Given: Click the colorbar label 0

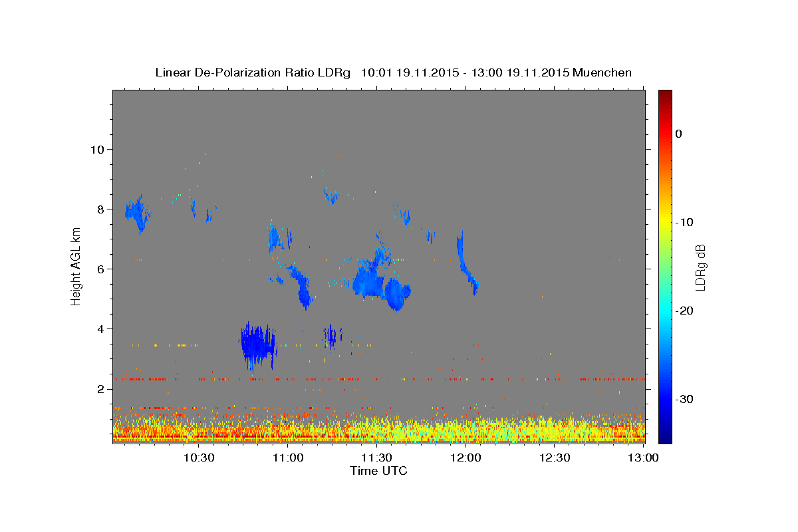Looking at the screenshot, I should [x=678, y=134].
